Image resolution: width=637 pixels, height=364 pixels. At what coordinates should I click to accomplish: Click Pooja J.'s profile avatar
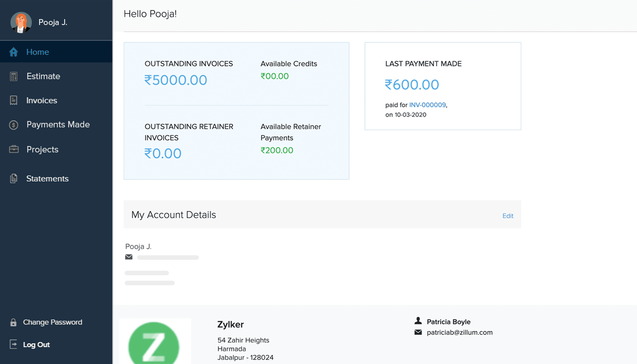point(21,22)
